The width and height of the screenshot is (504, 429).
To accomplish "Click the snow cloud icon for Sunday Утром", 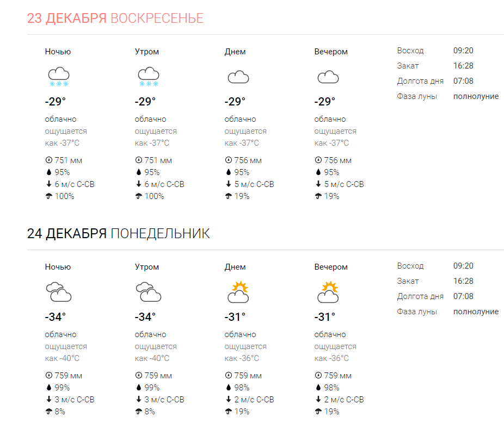I will pos(148,77).
